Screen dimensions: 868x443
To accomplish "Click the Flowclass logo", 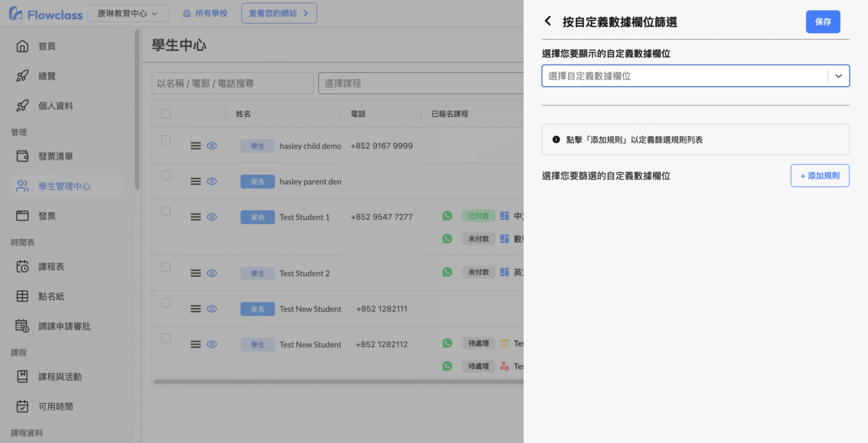I will point(46,13).
